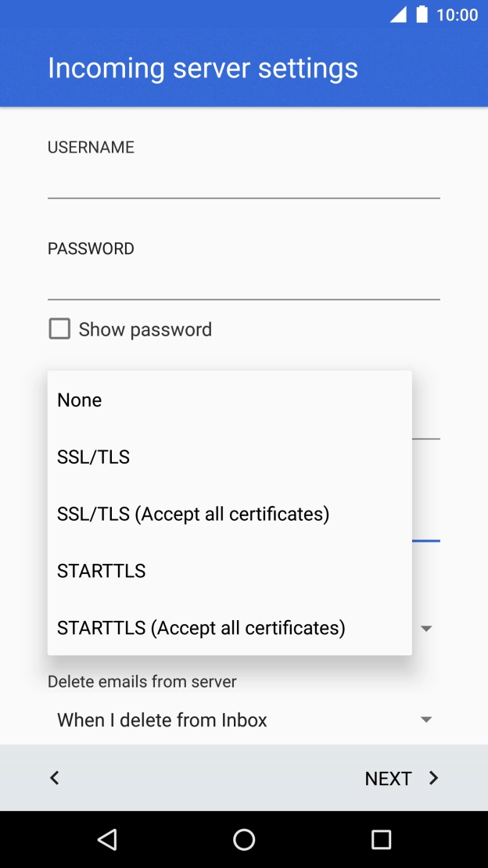The width and height of the screenshot is (488, 868).
Task: Tap the battery status icon
Action: (422, 15)
